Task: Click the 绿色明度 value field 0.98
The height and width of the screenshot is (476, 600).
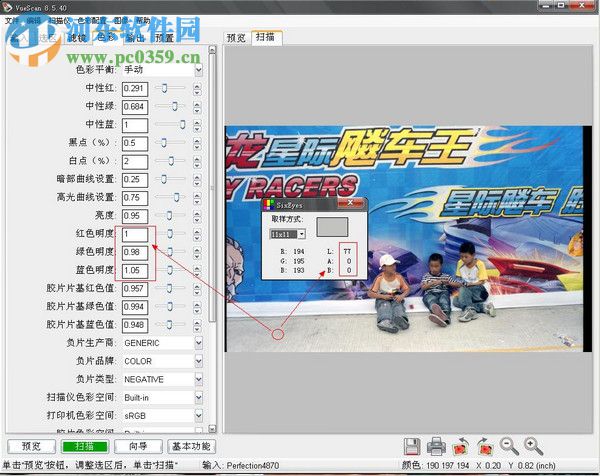Action: [x=135, y=252]
